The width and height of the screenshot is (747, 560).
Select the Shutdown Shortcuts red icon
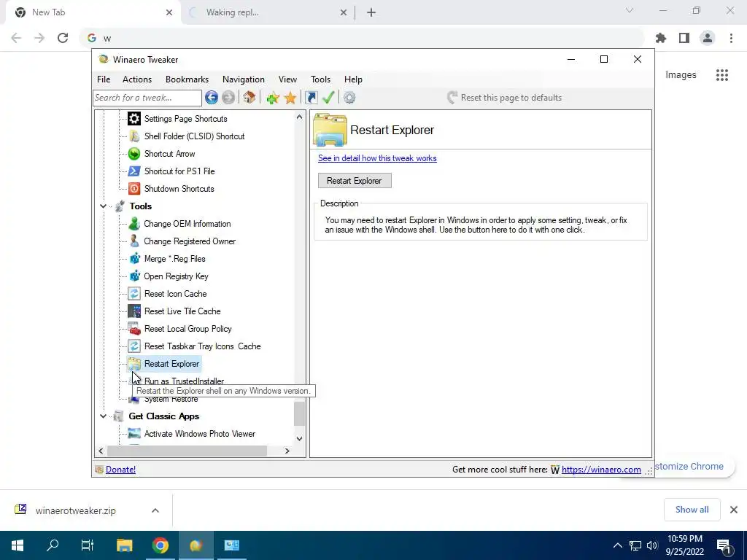click(x=134, y=189)
